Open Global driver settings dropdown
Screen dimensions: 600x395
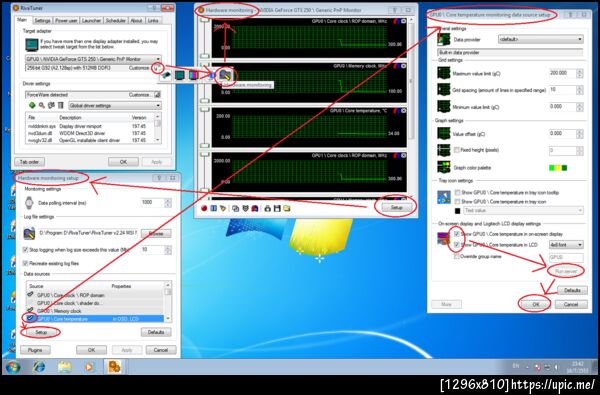point(115,106)
